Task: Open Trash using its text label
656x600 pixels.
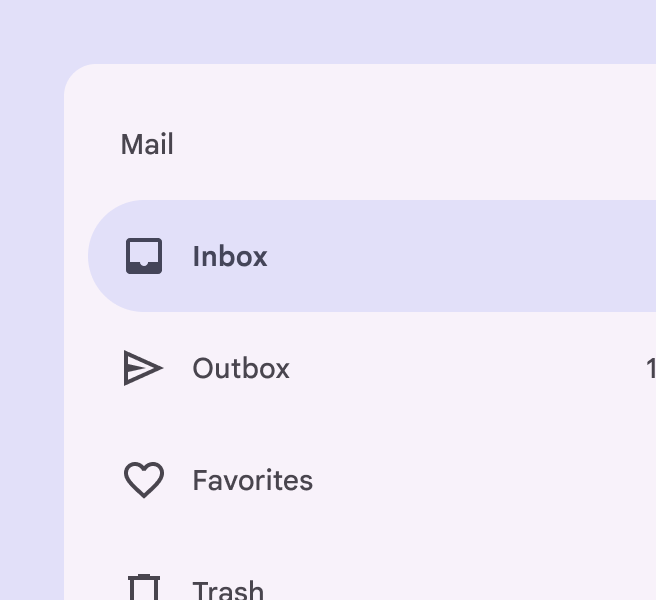Action: point(228,590)
